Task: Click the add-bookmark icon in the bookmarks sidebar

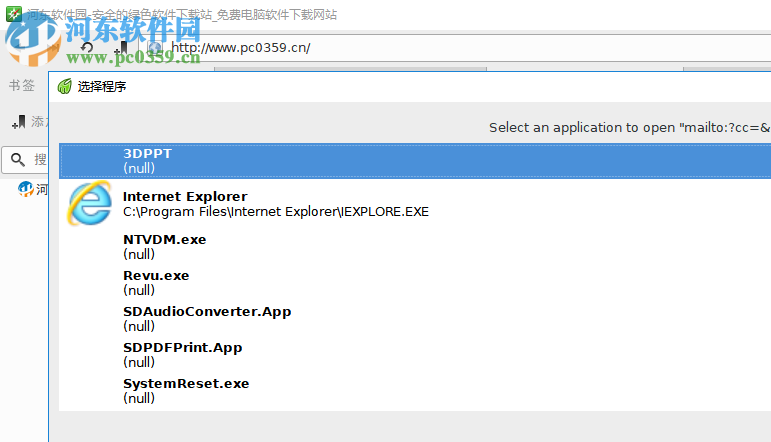Action: point(19,122)
